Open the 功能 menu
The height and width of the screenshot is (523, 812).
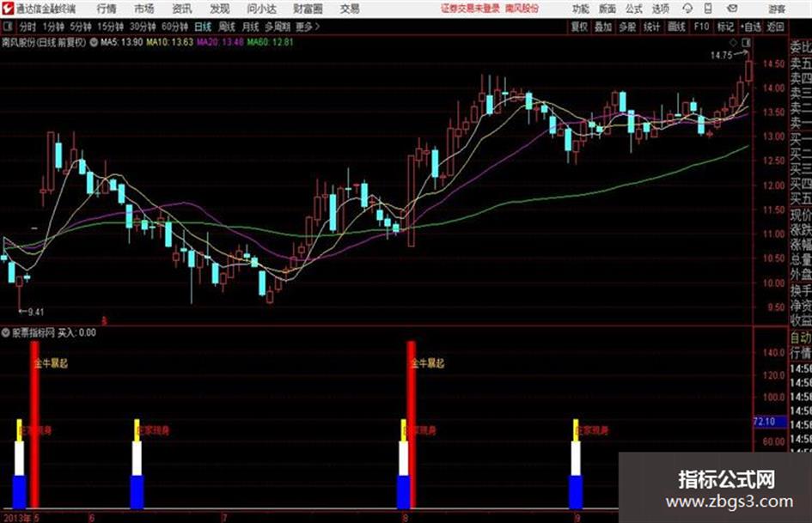[x=581, y=9]
